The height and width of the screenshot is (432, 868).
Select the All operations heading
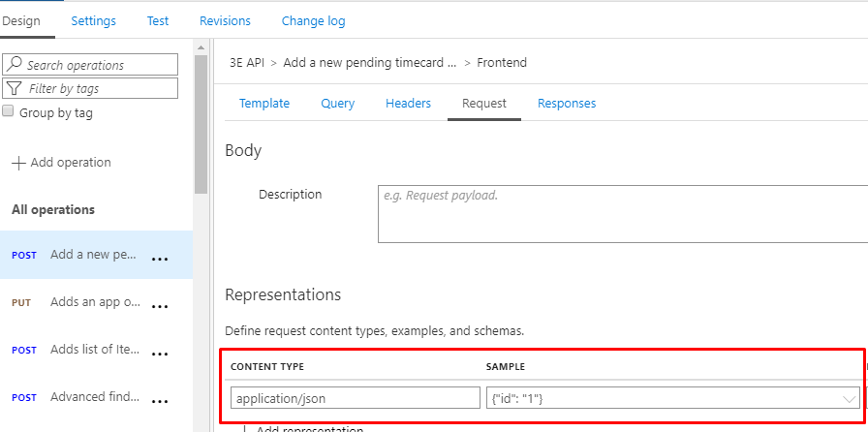coord(53,209)
